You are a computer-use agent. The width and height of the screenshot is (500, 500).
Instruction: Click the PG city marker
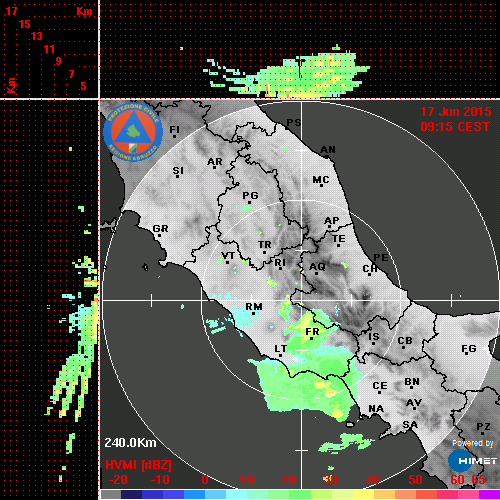point(249,202)
